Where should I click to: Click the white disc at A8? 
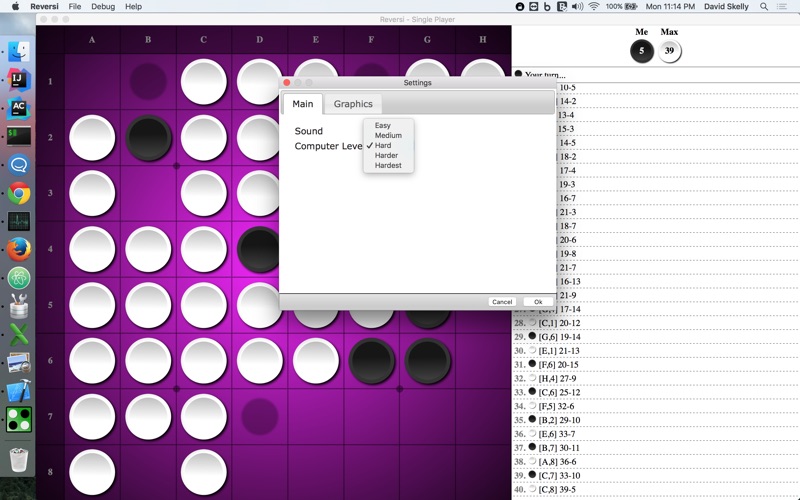(x=92, y=472)
